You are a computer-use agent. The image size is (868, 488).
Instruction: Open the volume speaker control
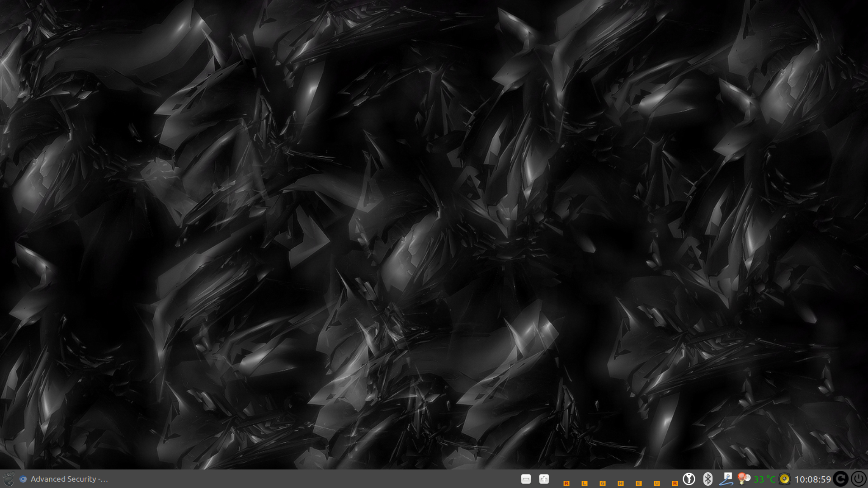click(785, 479)
